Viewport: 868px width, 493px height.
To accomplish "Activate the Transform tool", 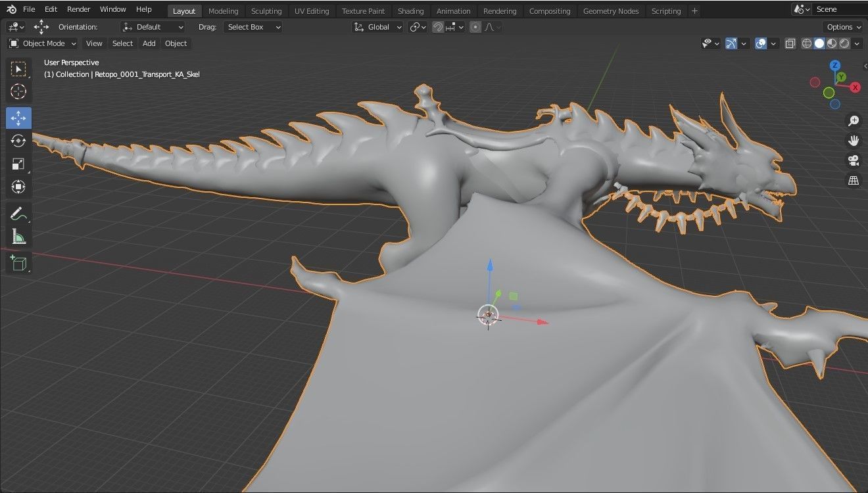I will click(18, 187).
